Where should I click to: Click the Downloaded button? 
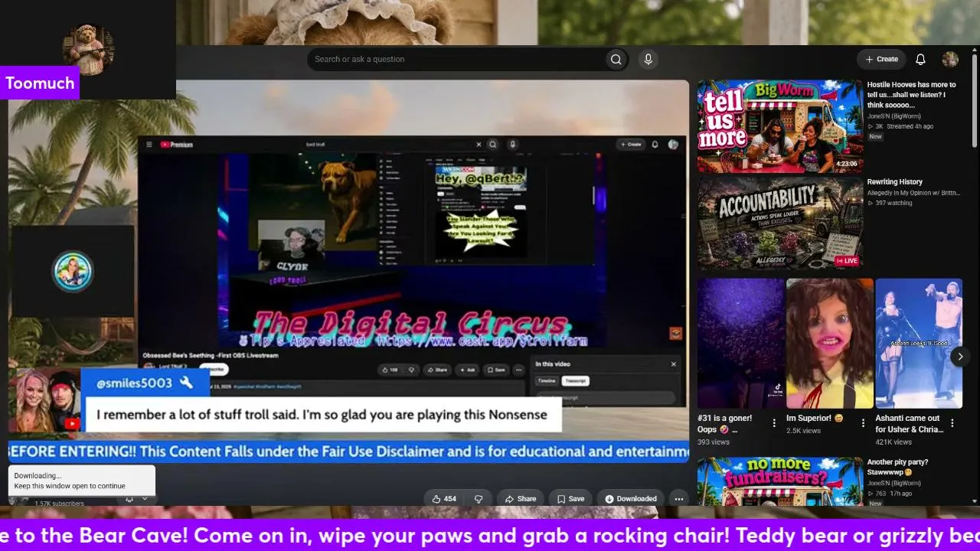pyautogui.click(x=630, y=499)
